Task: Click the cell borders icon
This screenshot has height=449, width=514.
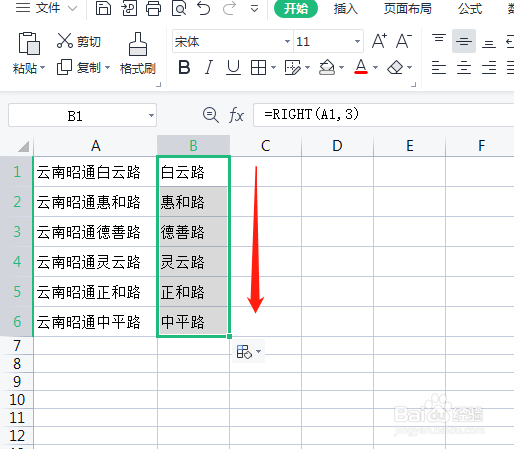Action: tap(258, 68)
